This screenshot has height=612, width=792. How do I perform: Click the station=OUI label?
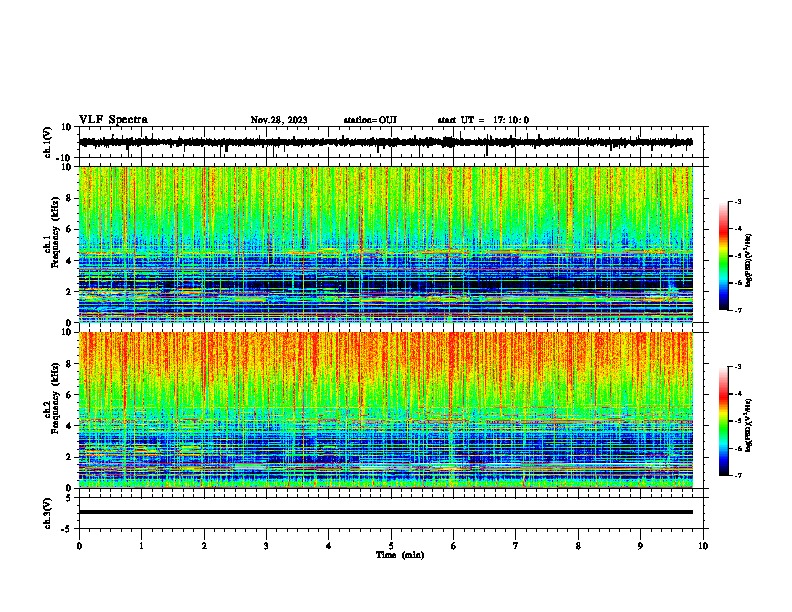(370, 120)
